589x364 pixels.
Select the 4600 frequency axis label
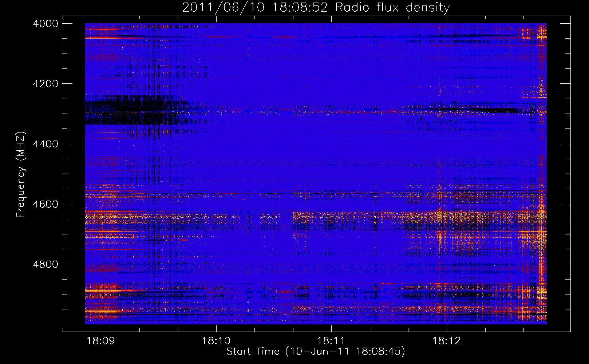pos(46,204)
